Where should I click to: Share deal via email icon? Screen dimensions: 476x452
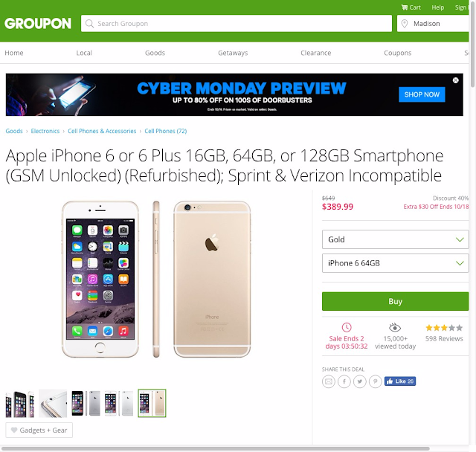point(329,381)
